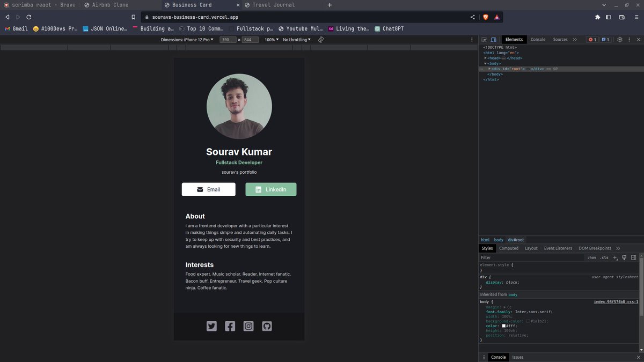644x362 pixels.
Task: Open the DevTools three-dot customize menu
Action: (x=628, y=40)
